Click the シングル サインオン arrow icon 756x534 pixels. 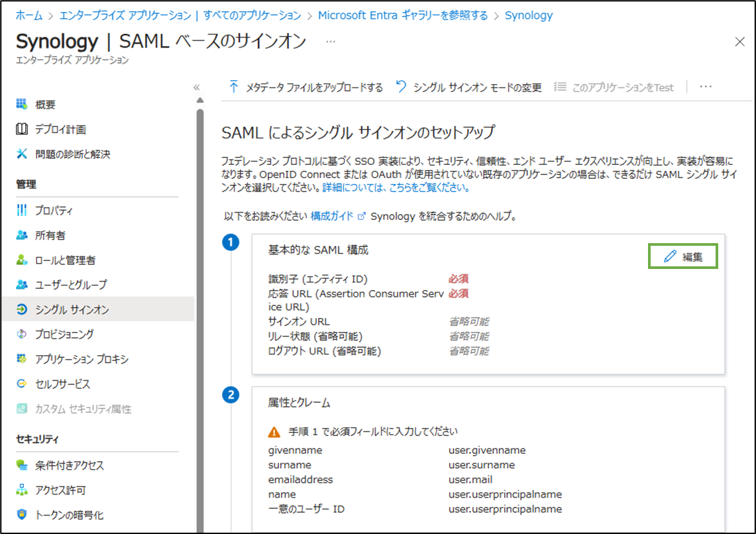coord(22,309)
